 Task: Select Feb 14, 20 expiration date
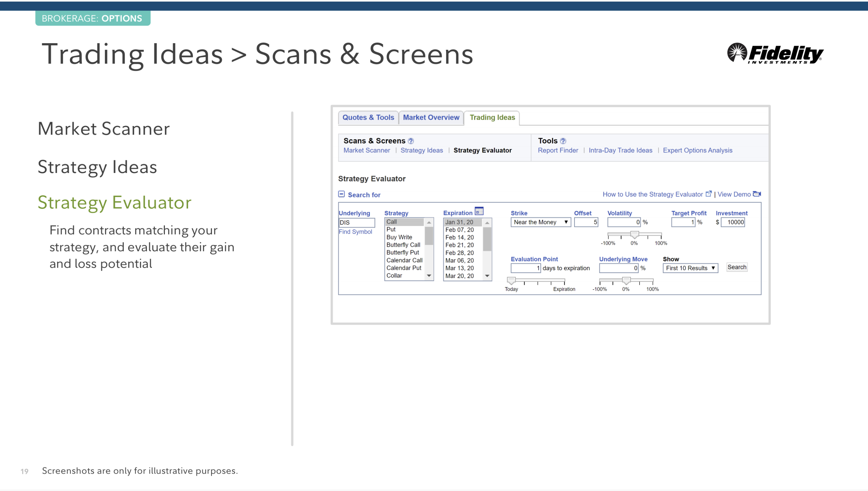pyautogui.click(x=459, y=237)
